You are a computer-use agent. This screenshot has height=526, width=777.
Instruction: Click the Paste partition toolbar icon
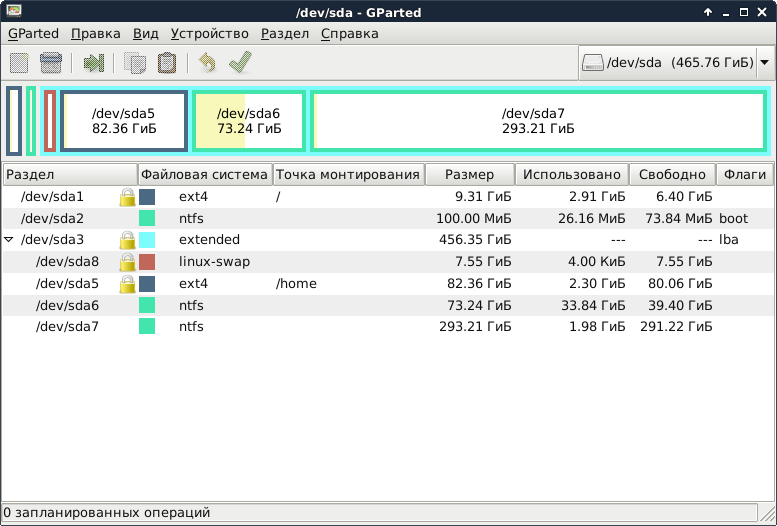coord(167,63)
